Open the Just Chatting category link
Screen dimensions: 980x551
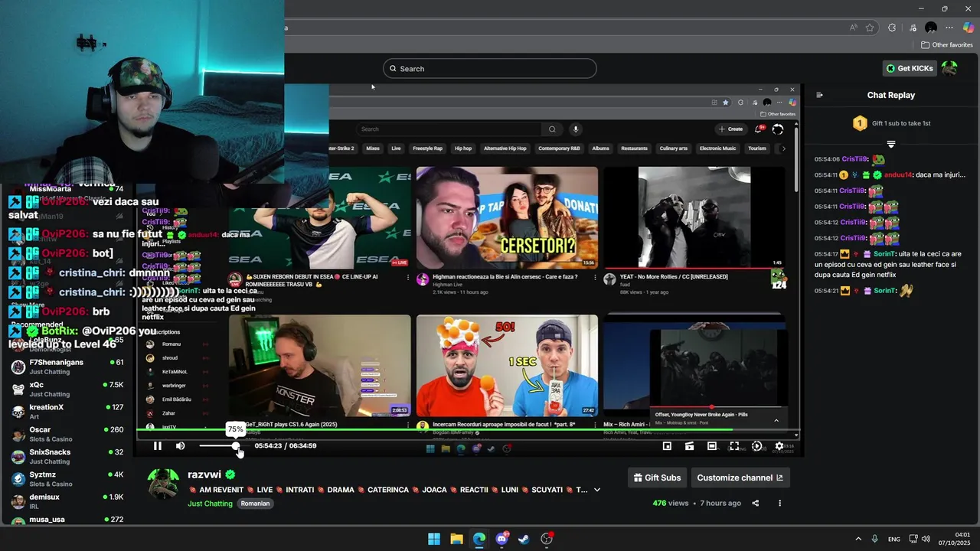coord(210,504)
